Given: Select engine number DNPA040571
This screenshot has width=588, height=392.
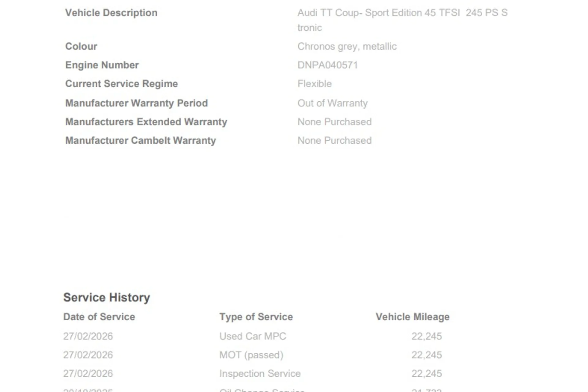Looking at the screenshot, I should pyautogui.click(x=327, y=65).
